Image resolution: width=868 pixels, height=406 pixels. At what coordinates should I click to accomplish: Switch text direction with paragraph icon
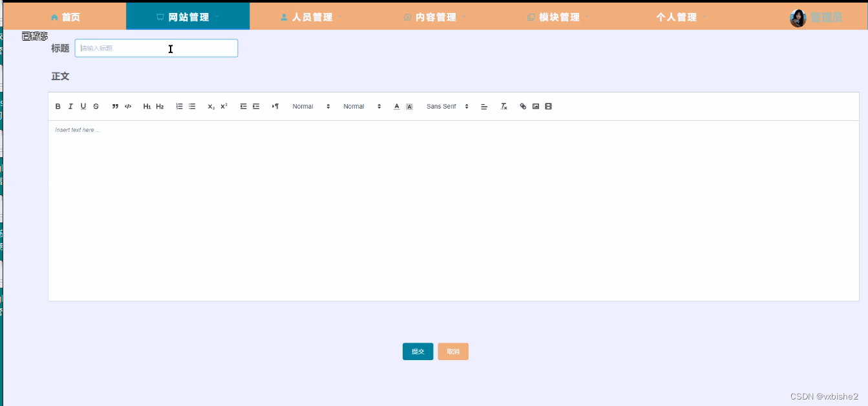[x=275, y=107]
